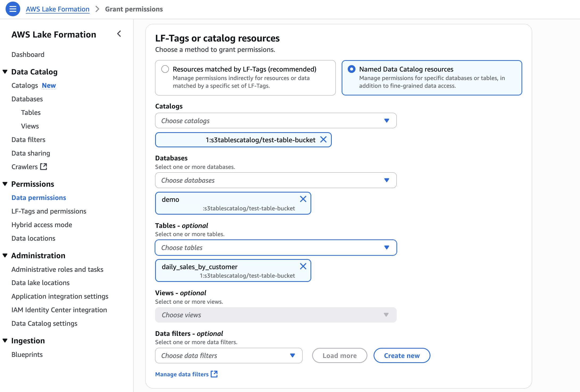Open the Choose tables dropdown

coord(276,248)
